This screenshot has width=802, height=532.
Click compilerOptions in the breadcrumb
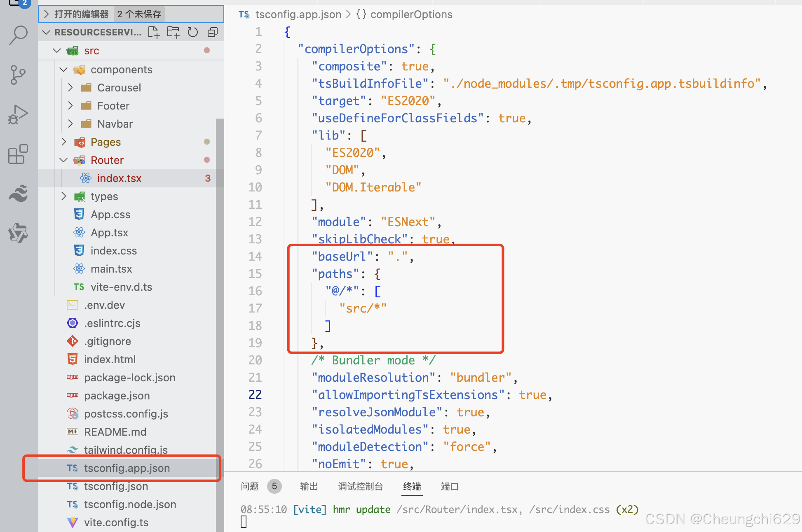(x=411, y=14)
